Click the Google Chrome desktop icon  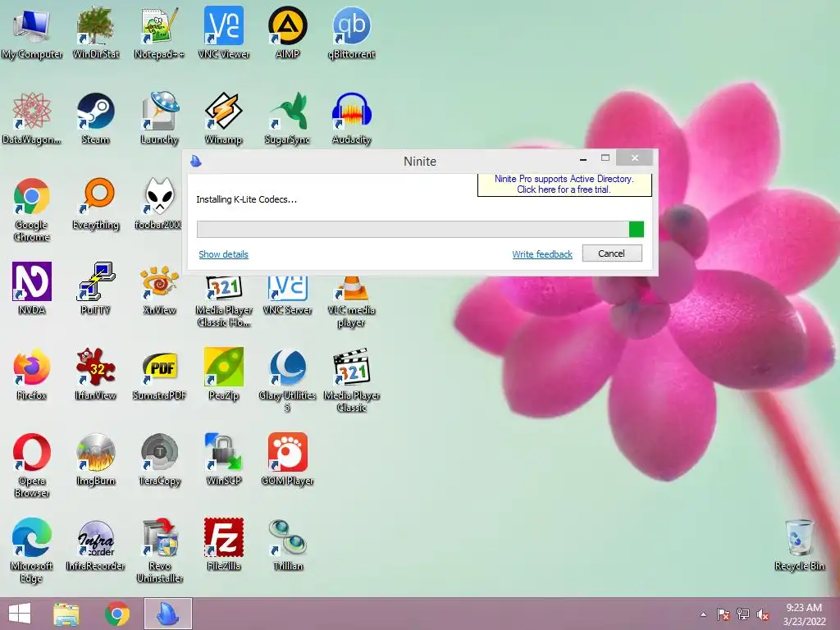[32, 210]
